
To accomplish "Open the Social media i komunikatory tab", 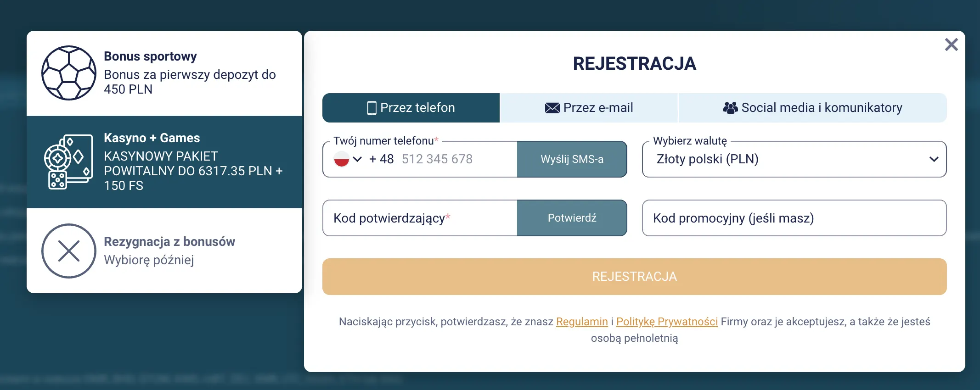I will click(x=813, y=107).
